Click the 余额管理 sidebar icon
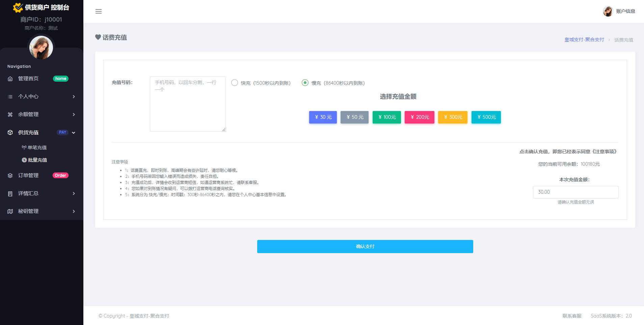The width and height of the screenshot is (644, 325). pyautogui.click(x=10, y=114)
